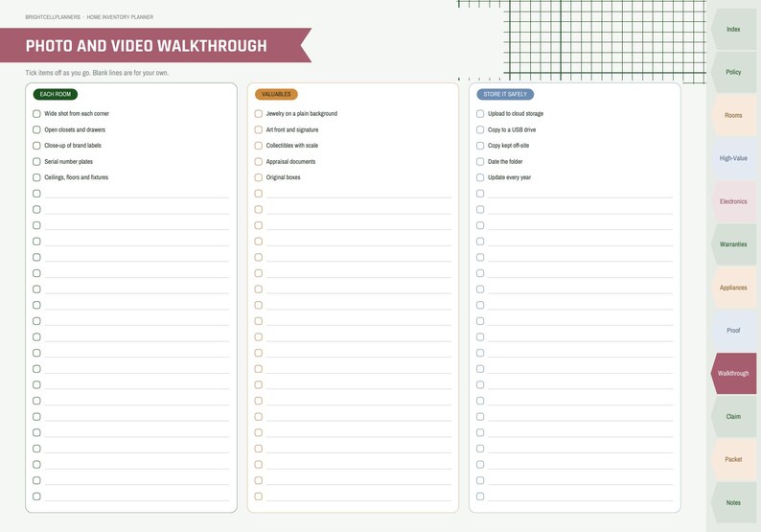The image size is (761, 532).
Task: Click the STORE IT SAFELY badge
Action: (x=505, y=94)
